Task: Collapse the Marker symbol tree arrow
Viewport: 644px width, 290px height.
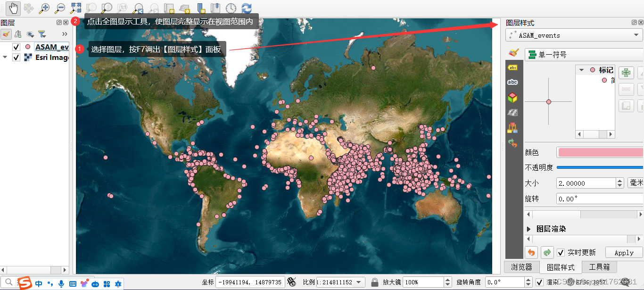Action: point(582,70)
